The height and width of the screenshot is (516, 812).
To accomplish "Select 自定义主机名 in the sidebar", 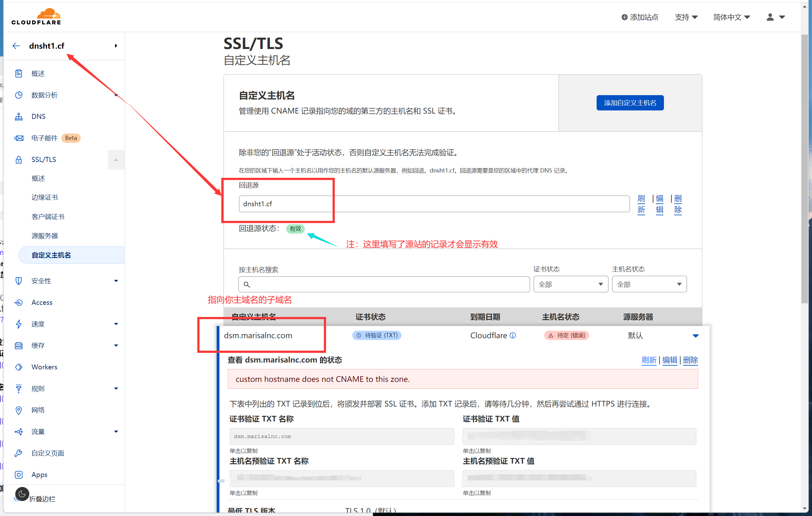I will 71,255.
